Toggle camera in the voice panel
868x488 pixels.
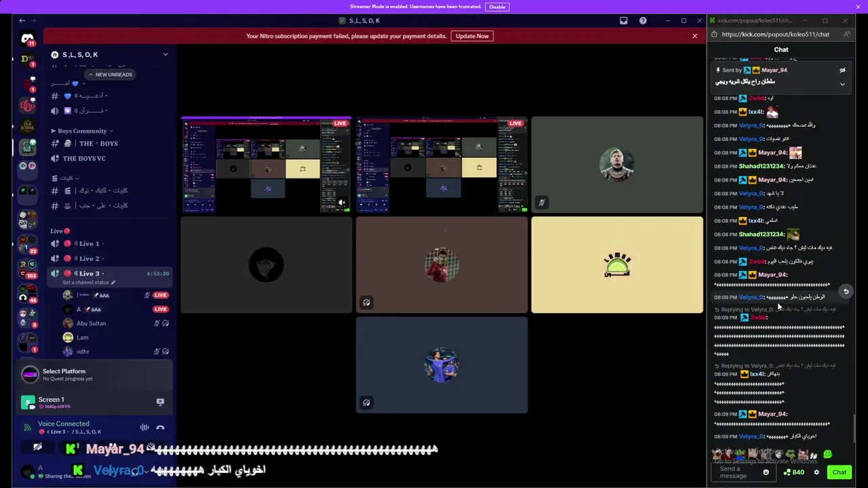[37, 447]
